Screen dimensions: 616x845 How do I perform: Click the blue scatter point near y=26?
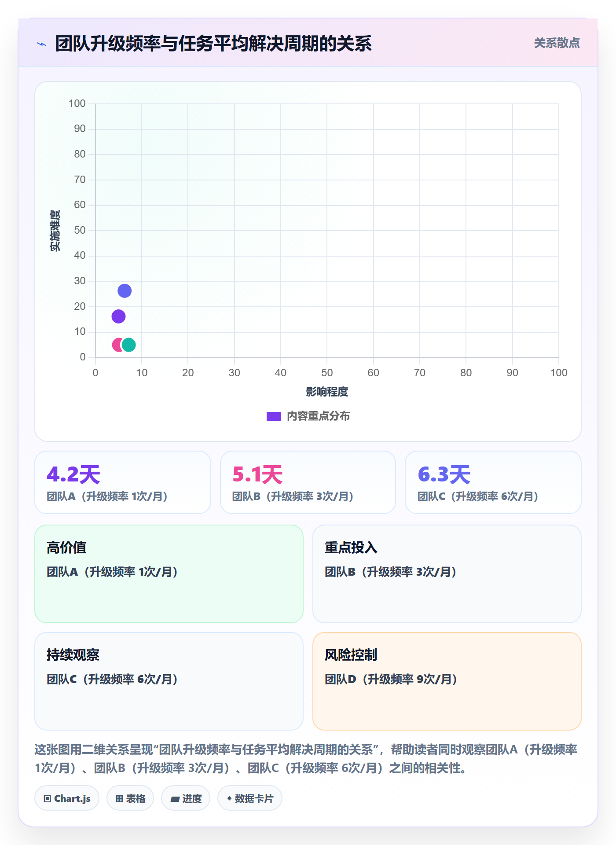(x=125, y=291)
